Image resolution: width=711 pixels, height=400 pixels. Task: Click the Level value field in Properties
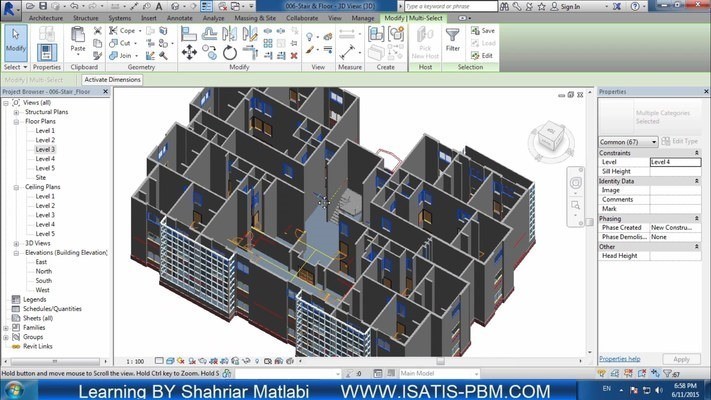tap(674, 161)
